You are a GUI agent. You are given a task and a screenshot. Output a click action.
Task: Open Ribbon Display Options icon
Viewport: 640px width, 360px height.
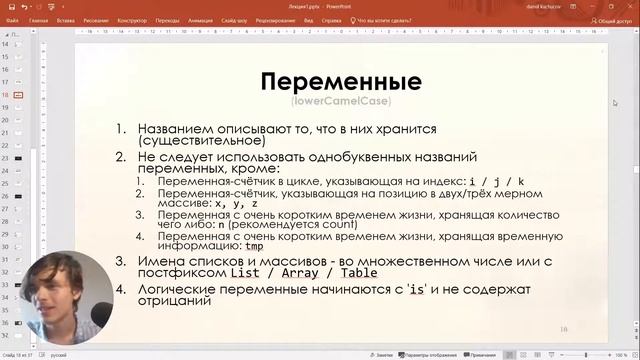573,7
